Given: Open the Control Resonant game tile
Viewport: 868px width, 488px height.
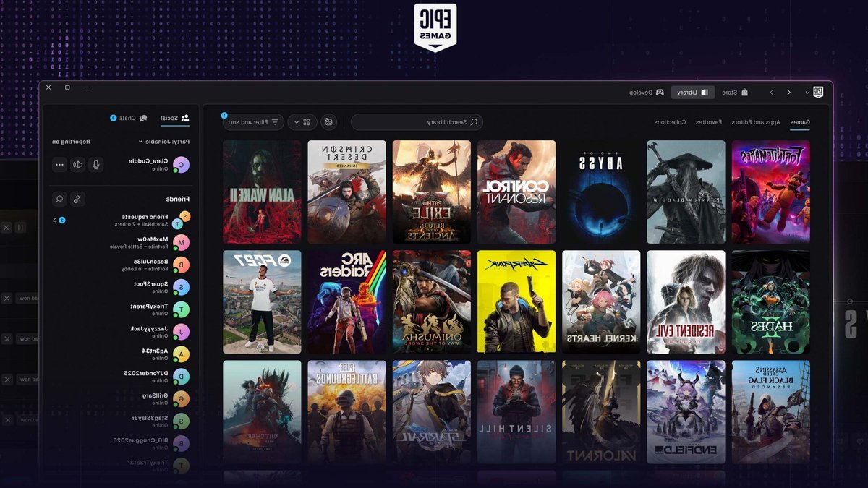Looking at the screenshot, I should pos(516,192).
